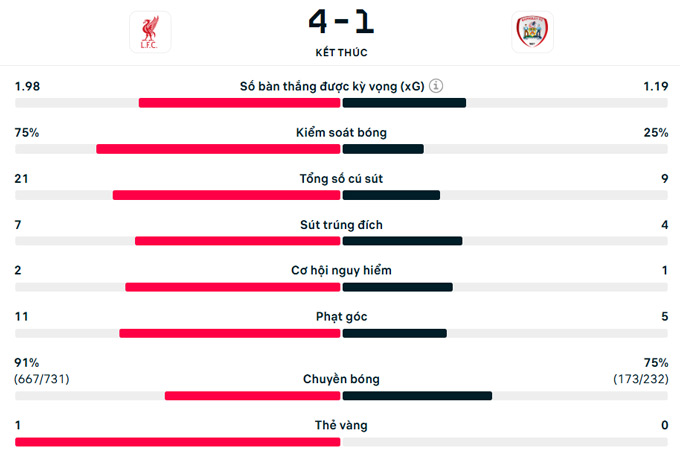Click the Phạt góc stat label
Image resolution: width=680 pixels, height=461 pixels.
coord(340,317)
